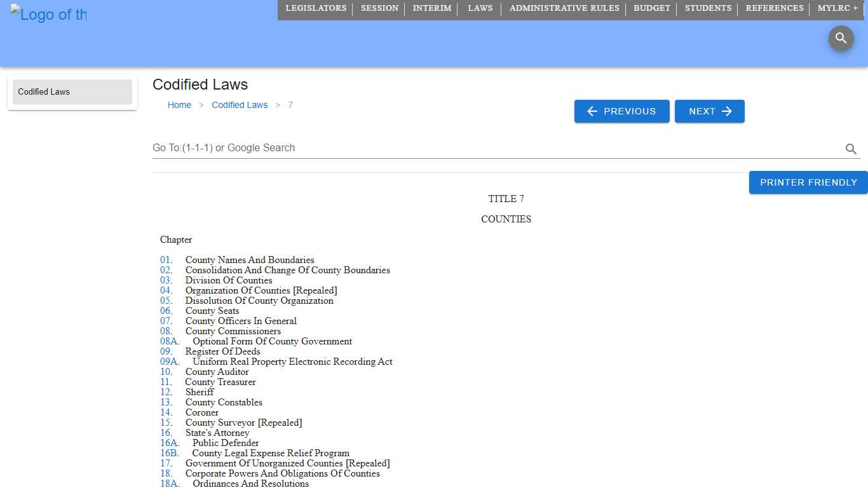Click the NEXT button
The width and height of the screenshot is (868, 488).
tap(710, 111)
